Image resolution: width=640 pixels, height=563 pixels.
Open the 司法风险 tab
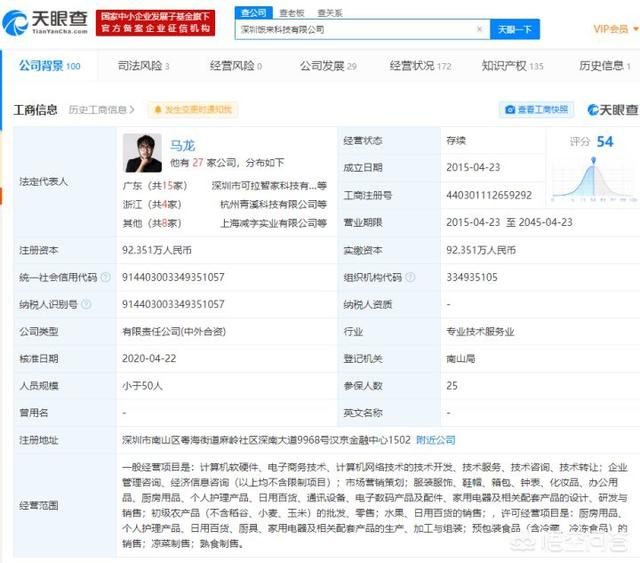coord(144,66)
